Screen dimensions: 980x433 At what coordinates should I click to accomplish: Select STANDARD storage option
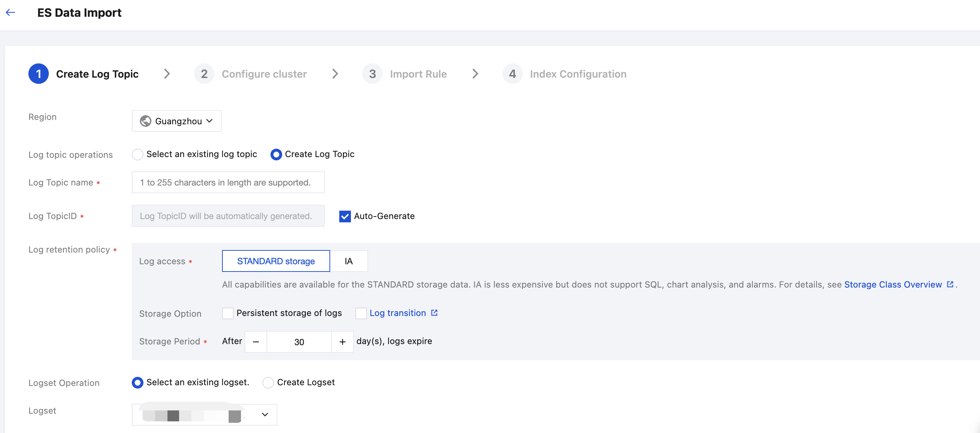(x=276, y=261)
